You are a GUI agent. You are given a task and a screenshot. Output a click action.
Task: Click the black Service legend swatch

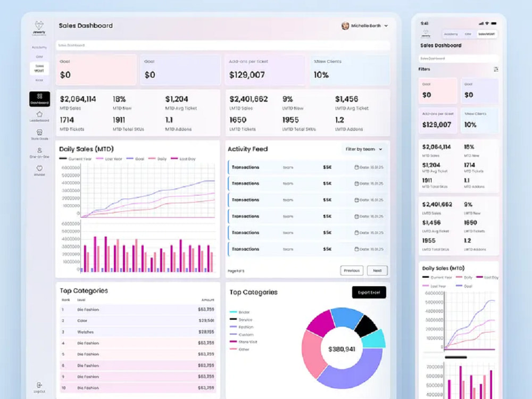[233, 320]
